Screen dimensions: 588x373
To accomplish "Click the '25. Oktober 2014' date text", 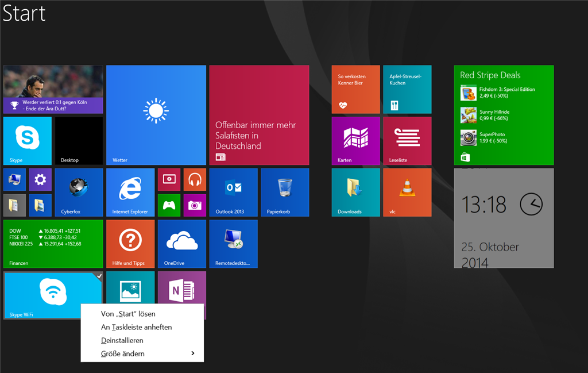I will click(490, 255).
